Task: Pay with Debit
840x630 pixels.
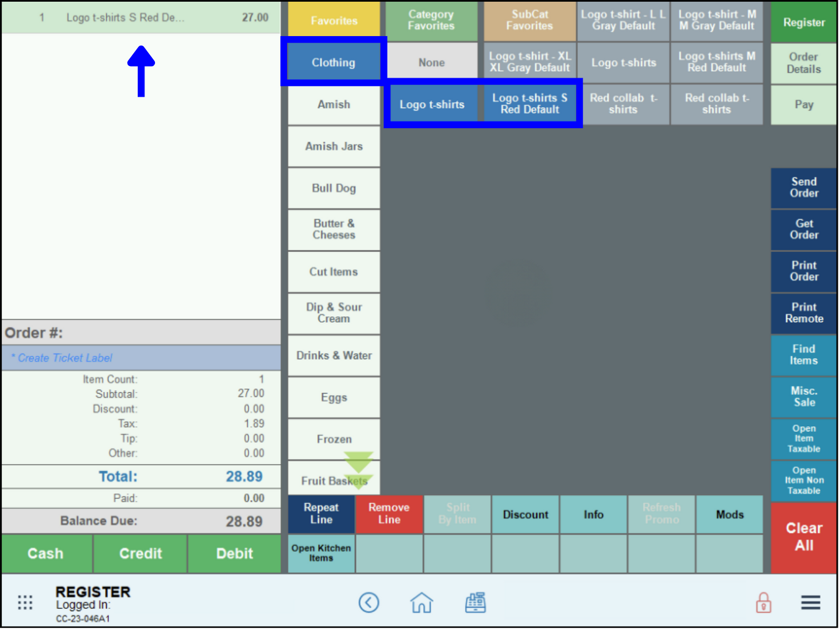Action: [x=234, y=554]
